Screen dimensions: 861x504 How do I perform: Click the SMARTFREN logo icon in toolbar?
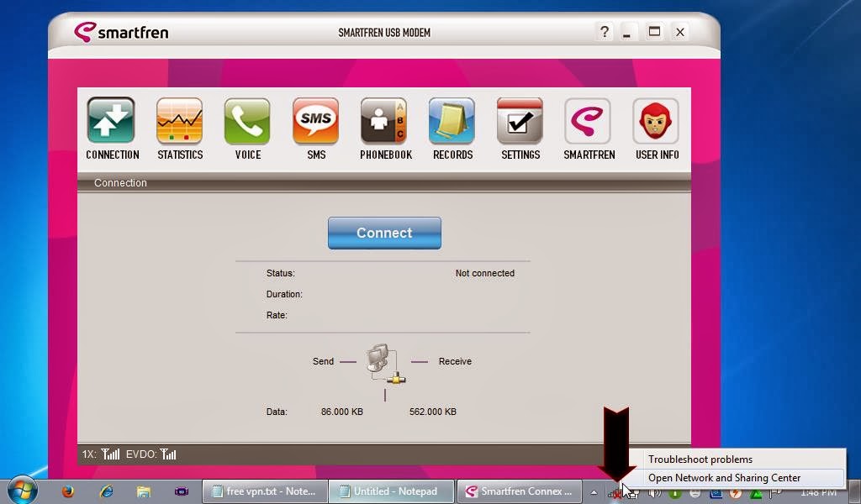coord(588,121)
